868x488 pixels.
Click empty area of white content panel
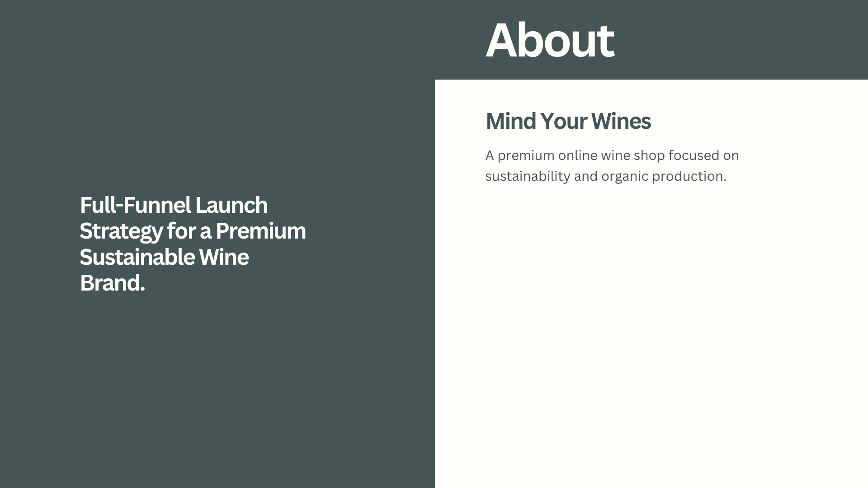(x=651, y=339)
